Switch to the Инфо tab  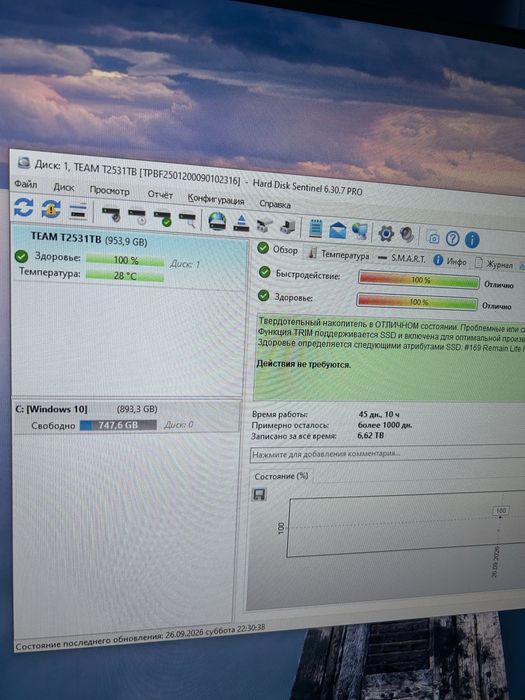pyautogui.click(x=450, y=261)
